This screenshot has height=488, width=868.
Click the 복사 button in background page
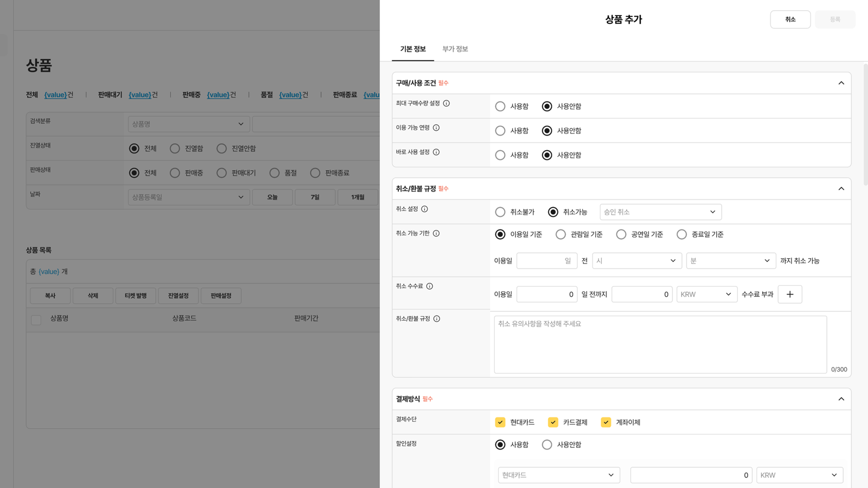click(x=50, y=296)
